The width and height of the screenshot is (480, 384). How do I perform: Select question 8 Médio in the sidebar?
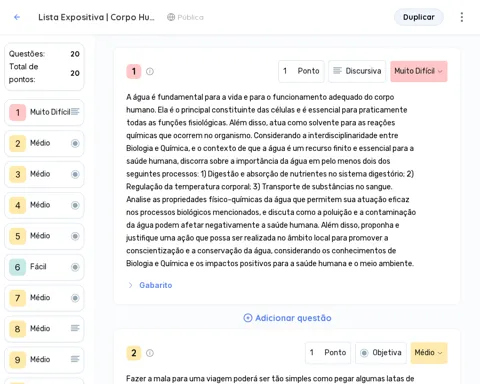coord(44,329)
